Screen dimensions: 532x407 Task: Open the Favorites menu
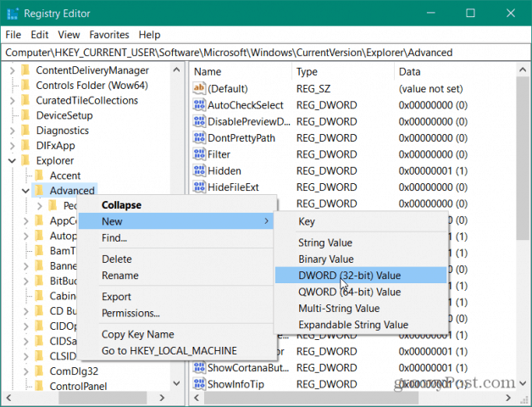pyautogui.click(x=109, y=35)
